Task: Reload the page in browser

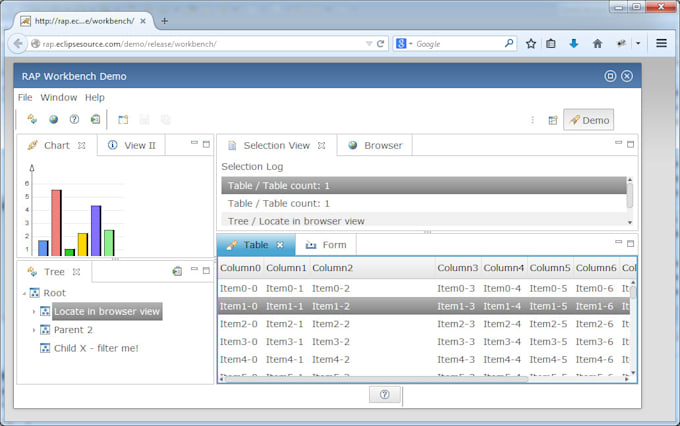Action: click(x=380, y=44)
